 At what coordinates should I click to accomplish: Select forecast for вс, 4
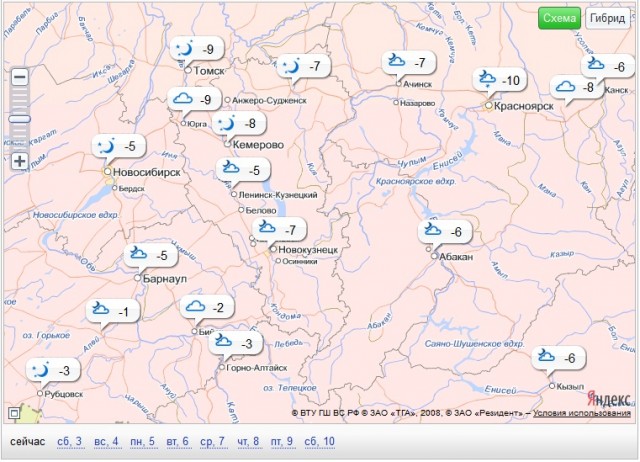(x=106, y=442)
